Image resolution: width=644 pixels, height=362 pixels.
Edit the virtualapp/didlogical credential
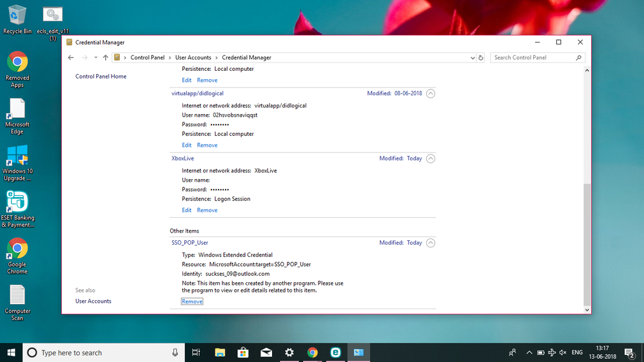pos(186,145)
